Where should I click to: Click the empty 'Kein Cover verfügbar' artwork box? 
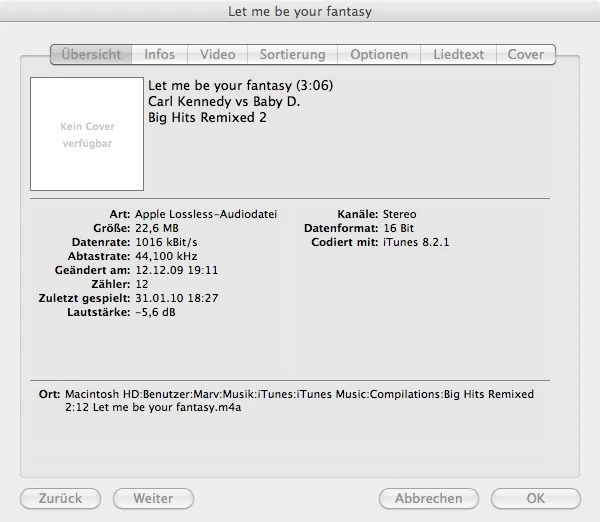(x=87, y=135)
